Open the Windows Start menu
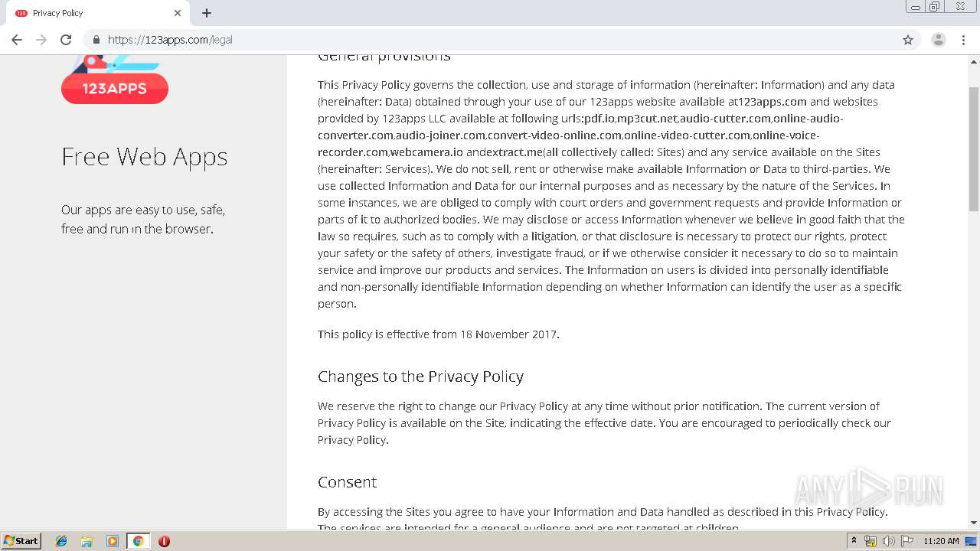The height and width of the screenshot is (551, 980). [21, 541]
